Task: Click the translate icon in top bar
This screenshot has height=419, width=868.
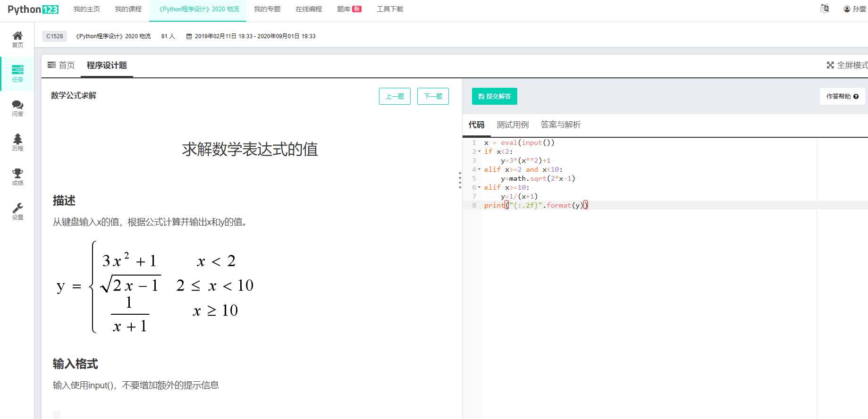Action: (x=825, y=8)
